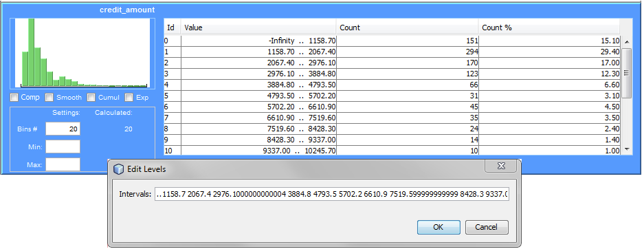Click the percent cell showing 1.40
Viewport: 644px width, 249px height.
(549, 140)
